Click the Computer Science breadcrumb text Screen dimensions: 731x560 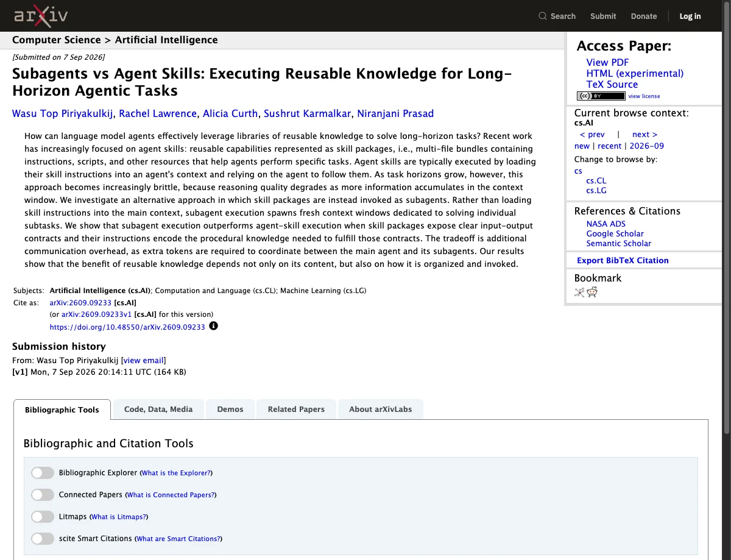click(57, 40)
